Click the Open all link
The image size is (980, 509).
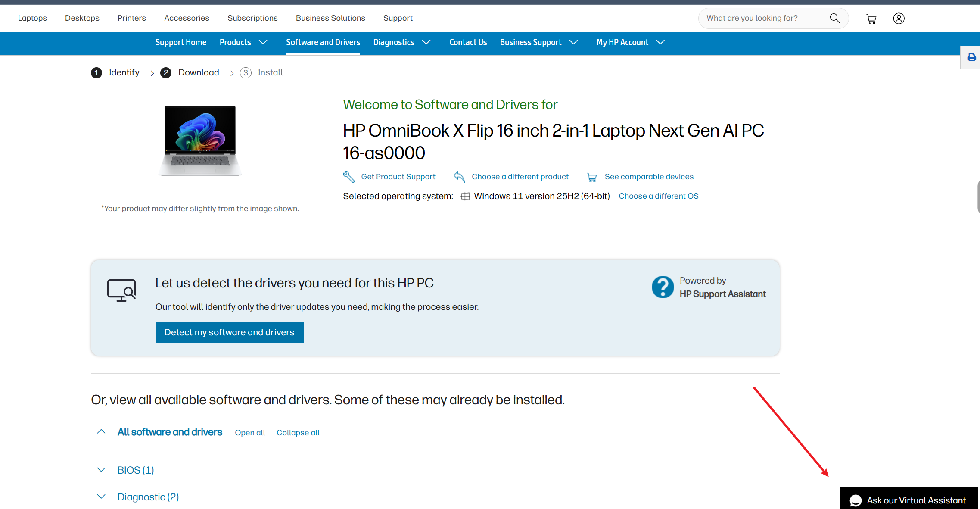(250, 433)
